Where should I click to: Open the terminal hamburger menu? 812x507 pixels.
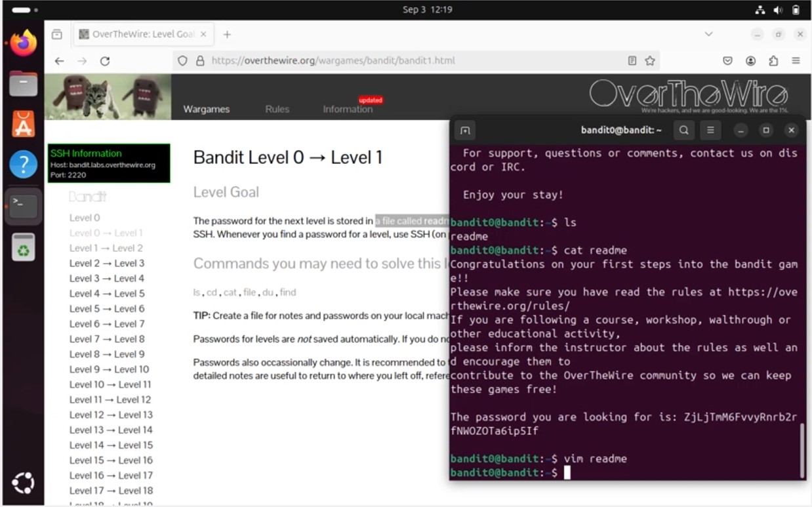(710, 131)
